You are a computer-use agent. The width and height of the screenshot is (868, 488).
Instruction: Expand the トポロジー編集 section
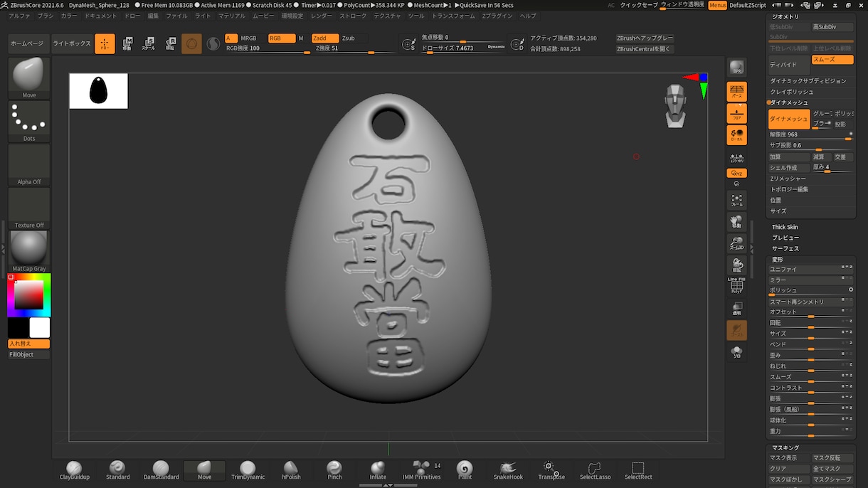[x=789, y=189]
